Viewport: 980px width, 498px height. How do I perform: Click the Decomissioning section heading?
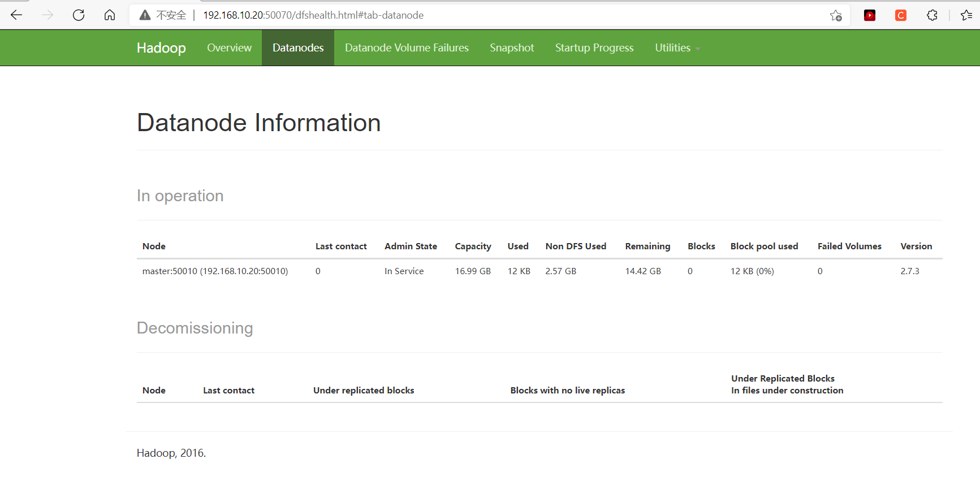pos(195,328)
